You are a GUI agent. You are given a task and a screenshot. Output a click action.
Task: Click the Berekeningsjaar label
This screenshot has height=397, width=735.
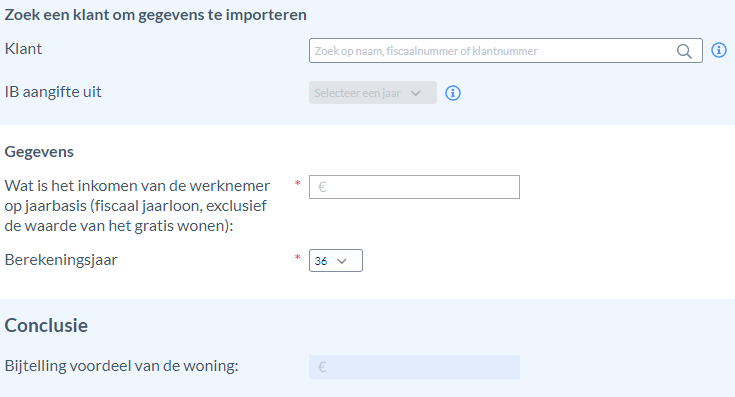pyautogui.click(x=61, y=260)
